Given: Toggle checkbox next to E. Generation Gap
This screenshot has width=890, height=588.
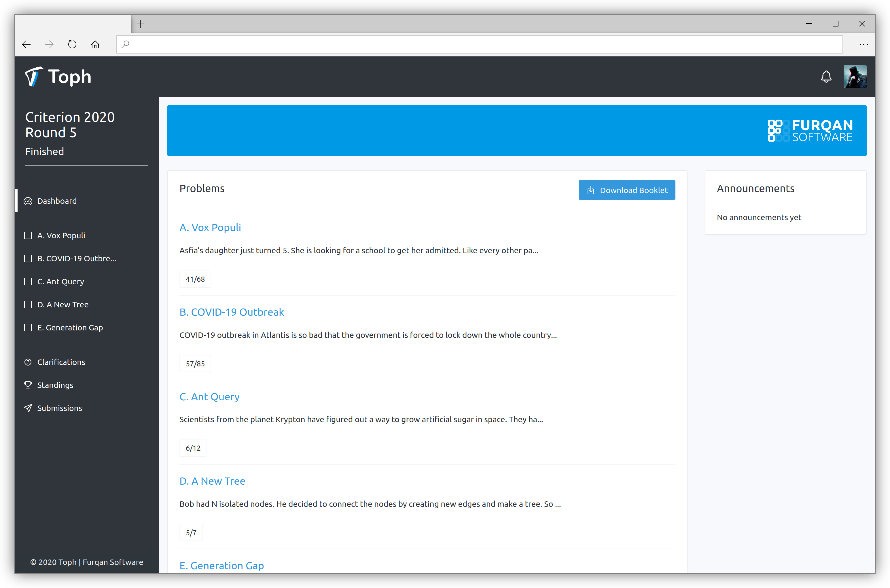Looking at the screenshot, I should pyautogui.click(x=28, y=327).
